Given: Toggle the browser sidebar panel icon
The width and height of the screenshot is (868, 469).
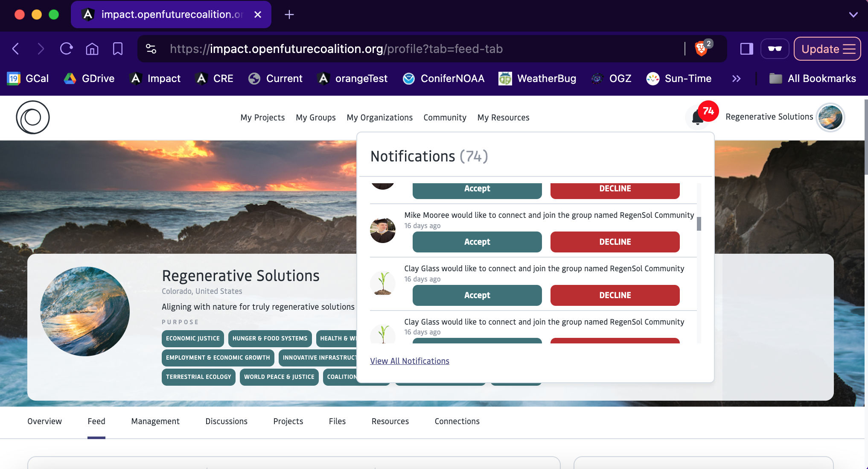Looking at the screenshot, I should [746, 49].
